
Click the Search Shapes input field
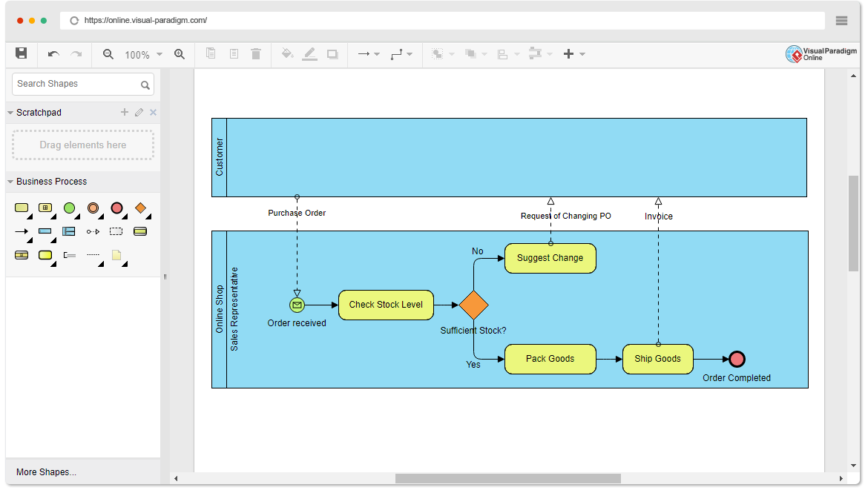(76, 84)
